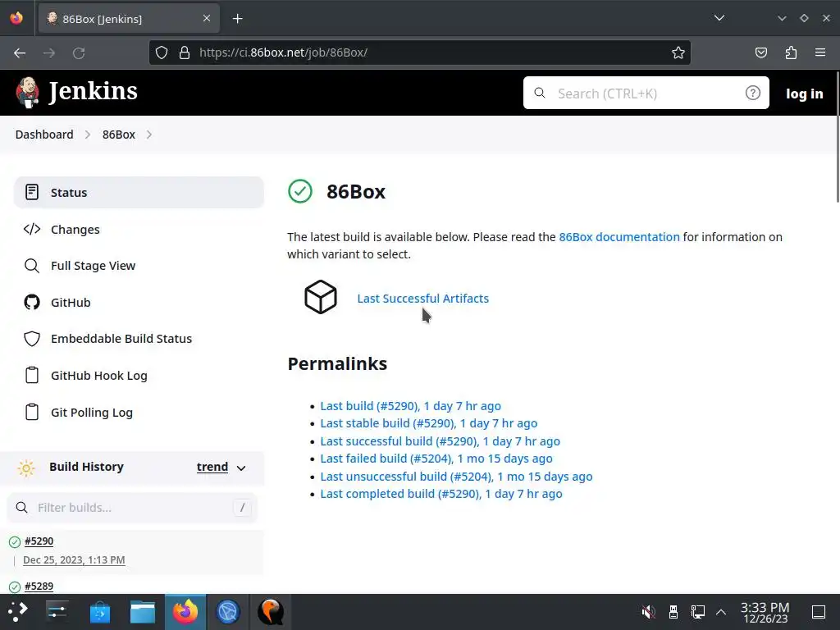
Task: Open the Firefox hamburger menu
Action: (x=820, y=52)
